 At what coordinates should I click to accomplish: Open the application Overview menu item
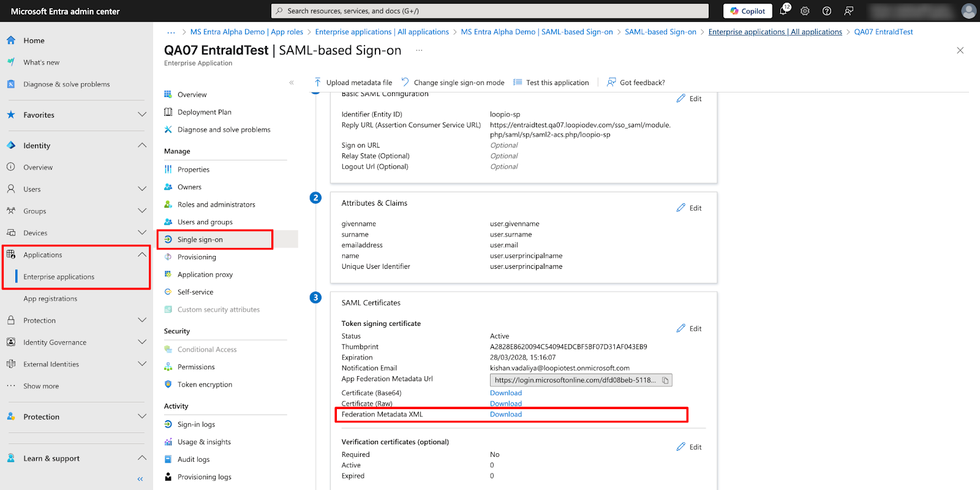pos(192,95)
